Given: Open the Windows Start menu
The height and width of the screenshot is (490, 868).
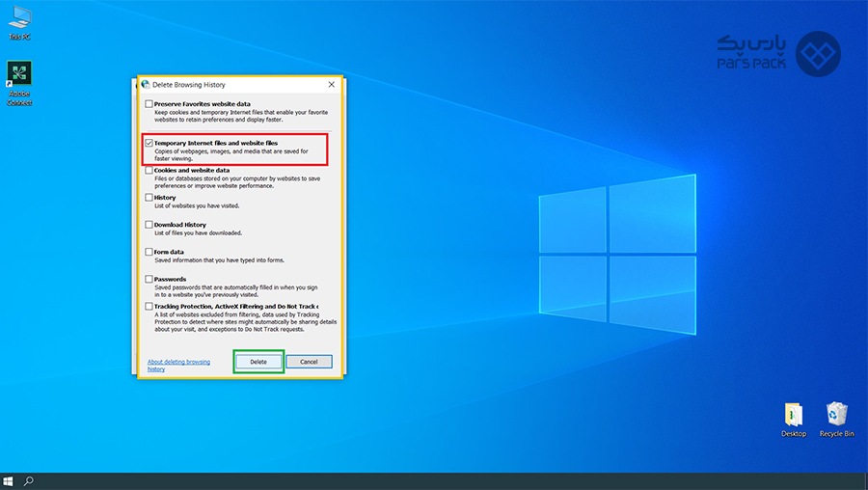Looking at the screenshot, I should [8, 481].
